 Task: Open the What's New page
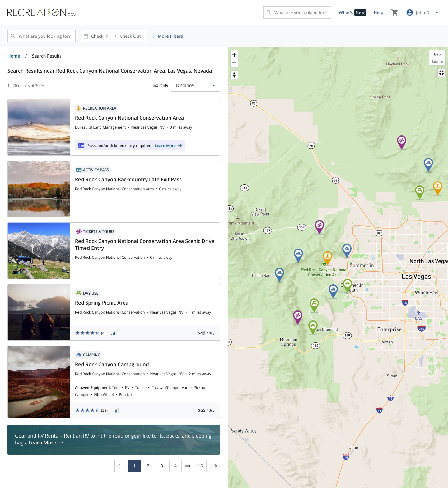click(352, 12)
